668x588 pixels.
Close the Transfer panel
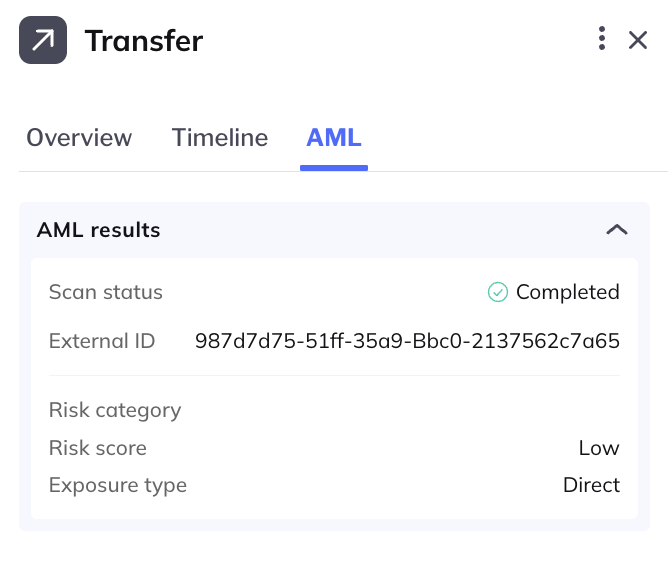pos(638,40)
